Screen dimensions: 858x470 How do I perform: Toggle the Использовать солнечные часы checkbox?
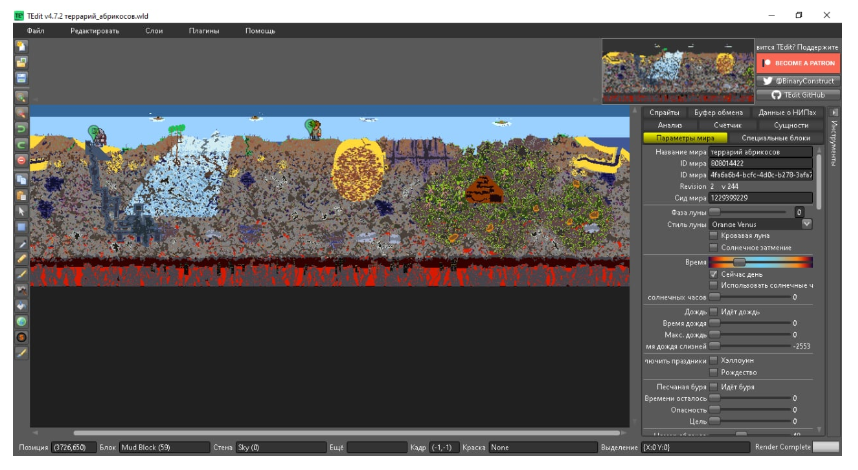tap(714, 286)
